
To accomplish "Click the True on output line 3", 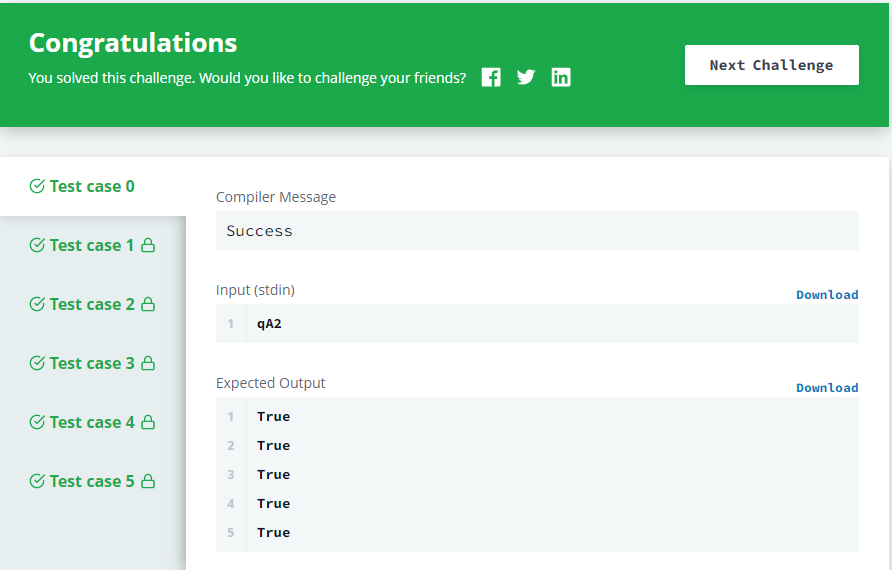I will [x=274, y=475].
